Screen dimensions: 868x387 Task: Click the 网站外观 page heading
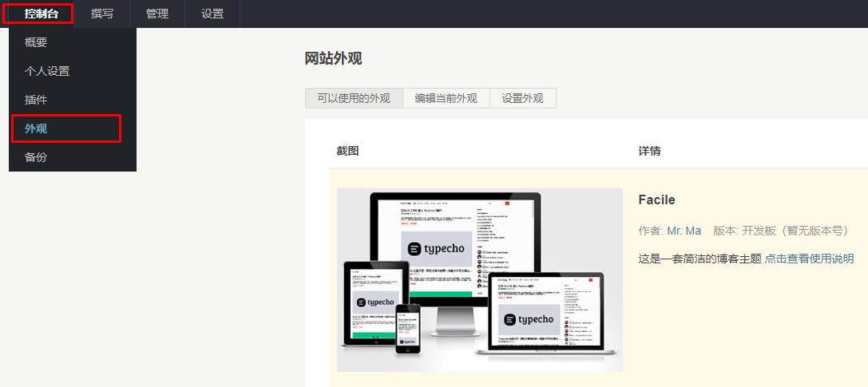tap(333, 58)
